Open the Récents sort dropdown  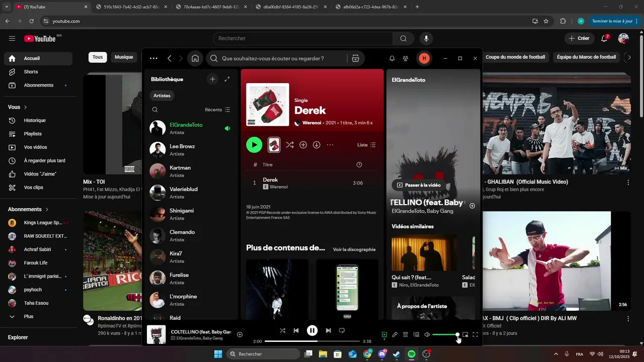pos(217,110)
